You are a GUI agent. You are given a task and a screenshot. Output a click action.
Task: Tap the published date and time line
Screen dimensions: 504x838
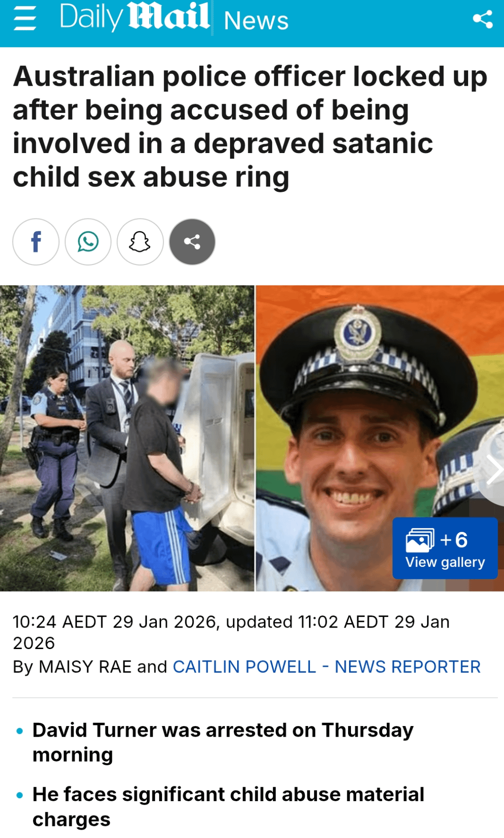231,632
